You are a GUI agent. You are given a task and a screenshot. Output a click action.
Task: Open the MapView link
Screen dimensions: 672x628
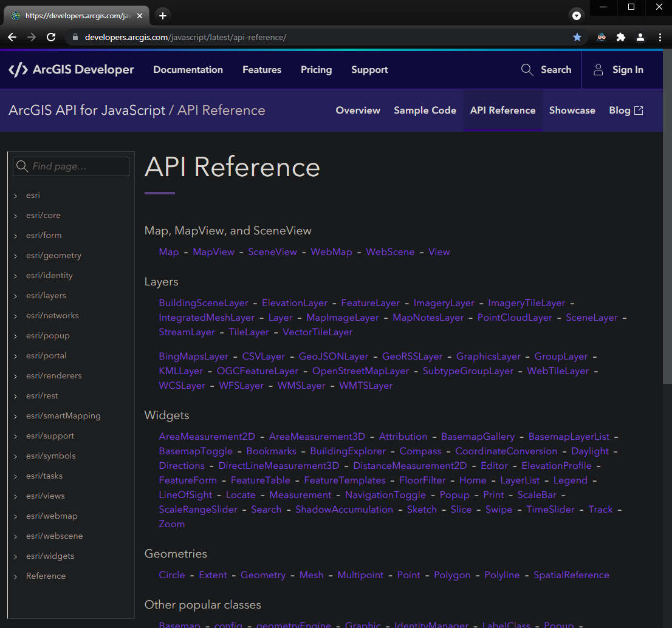pos(213,252)
